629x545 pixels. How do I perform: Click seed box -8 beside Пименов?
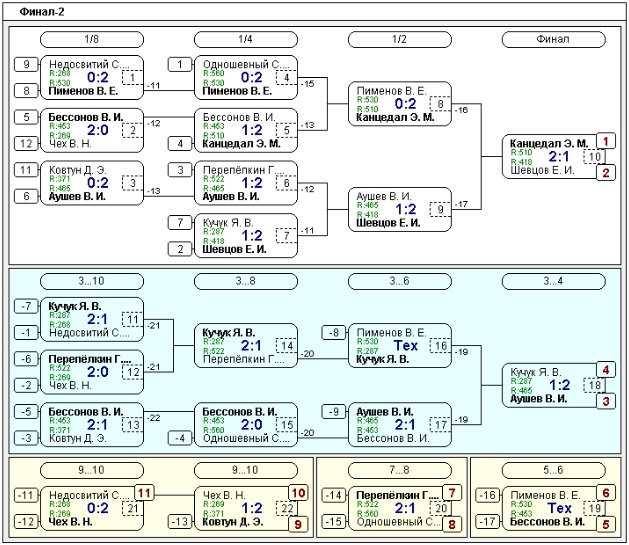pyautogui.click(x=334, y=332)
